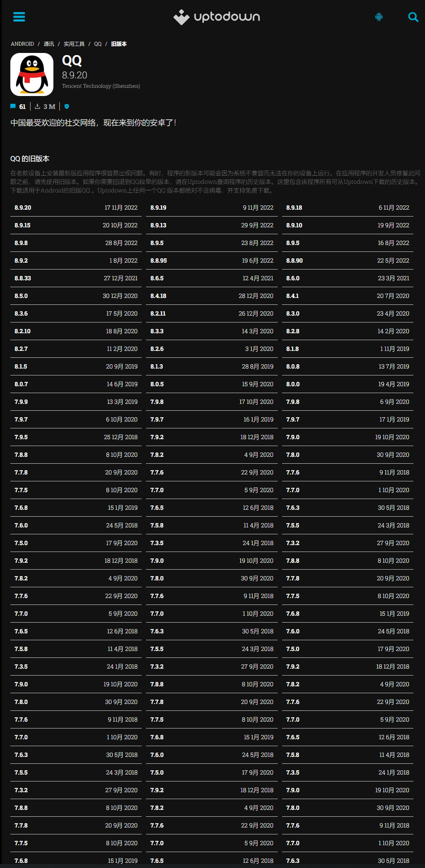The image size is (425, 868).
Task: Click the blue security shield icon
Action: tap(67, 106)
